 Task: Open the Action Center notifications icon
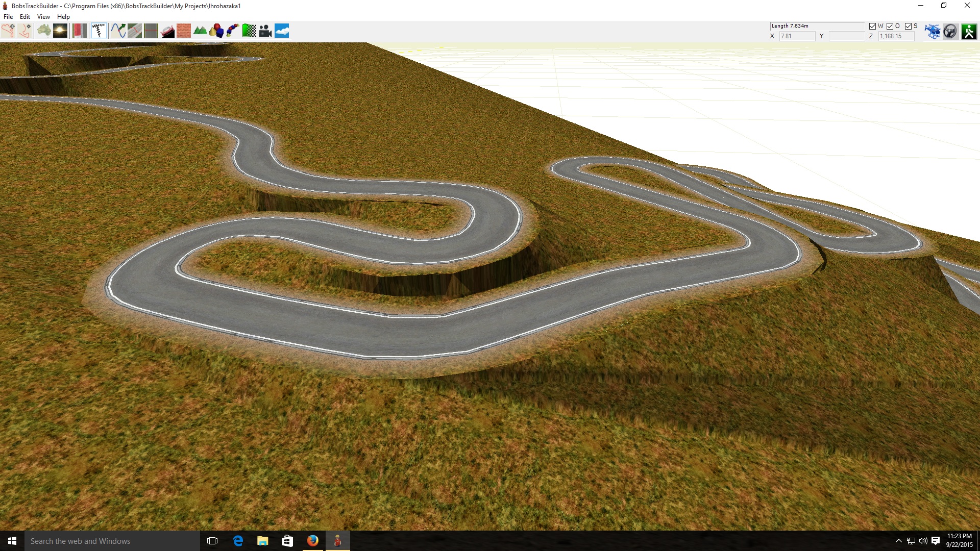[936, 541]
